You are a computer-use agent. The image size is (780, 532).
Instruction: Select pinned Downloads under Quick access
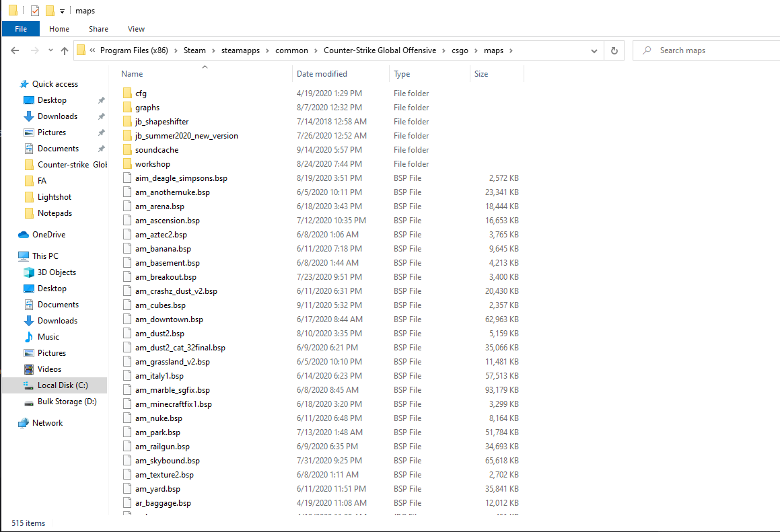pos(57,116)
